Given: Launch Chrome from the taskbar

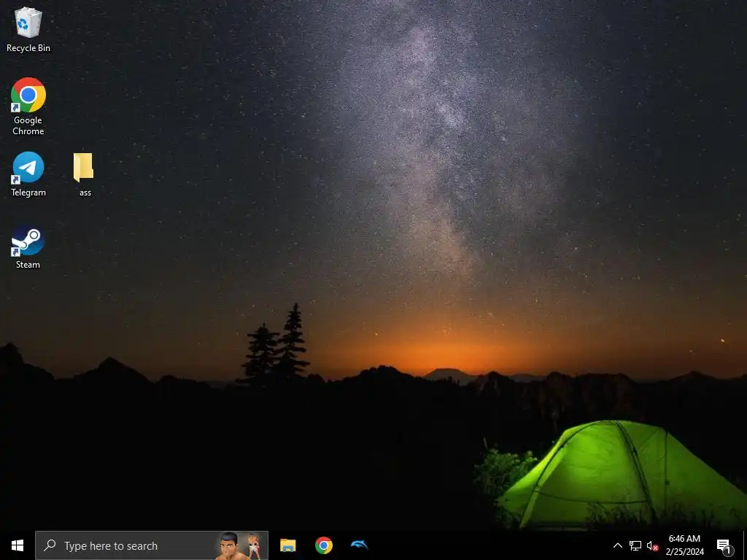Looking at the screenshot, I should pos(323,545).
